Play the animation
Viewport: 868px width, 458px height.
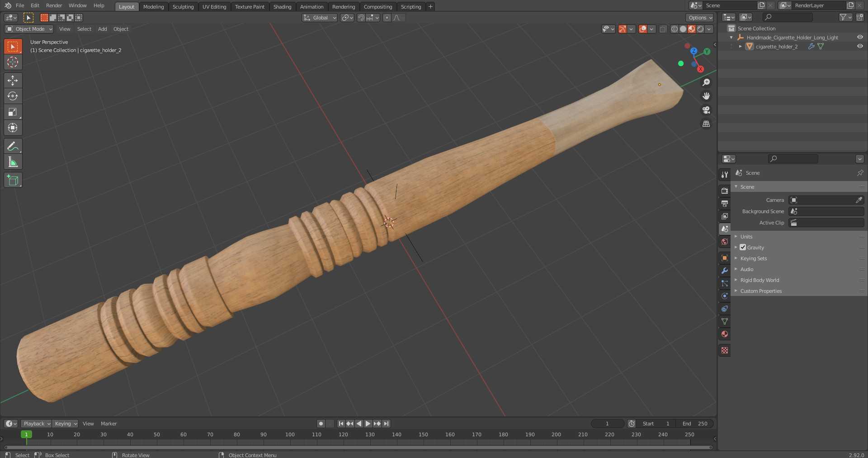pos(368,424)
